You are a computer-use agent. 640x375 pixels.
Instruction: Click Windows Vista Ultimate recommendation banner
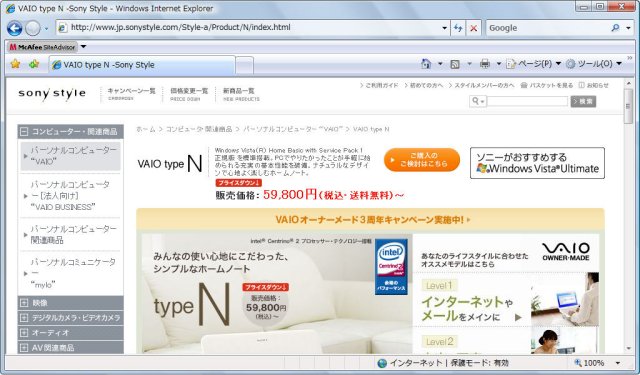pos(537,163)
